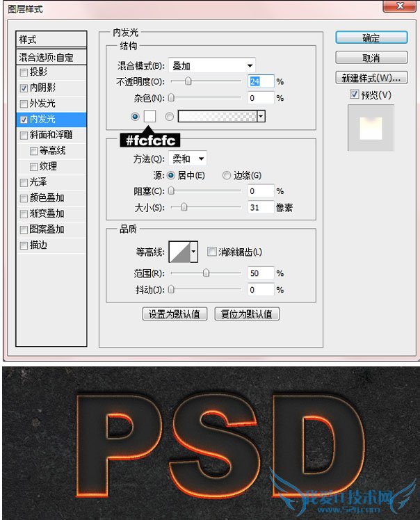
Task: Click the 杂色 noise slider handle
Action: (171, 97)
